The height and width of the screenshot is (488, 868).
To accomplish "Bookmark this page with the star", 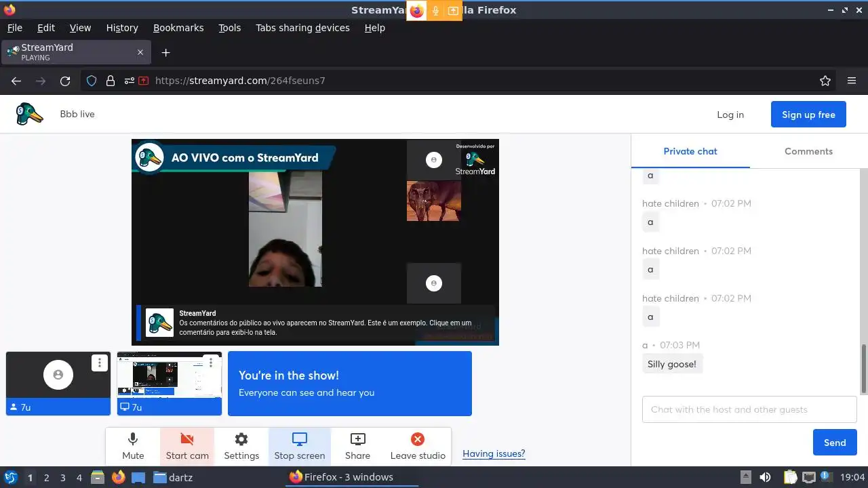I will (x=825, y=81).
